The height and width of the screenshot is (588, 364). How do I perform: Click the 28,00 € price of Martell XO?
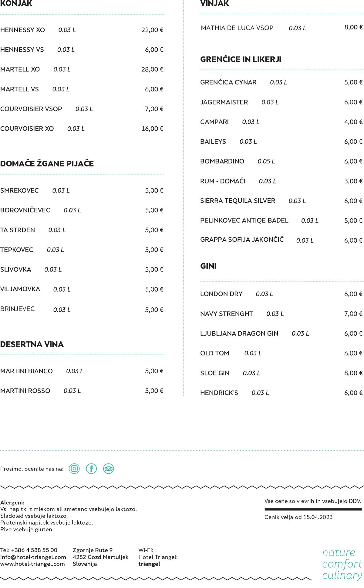pos(152,70)
